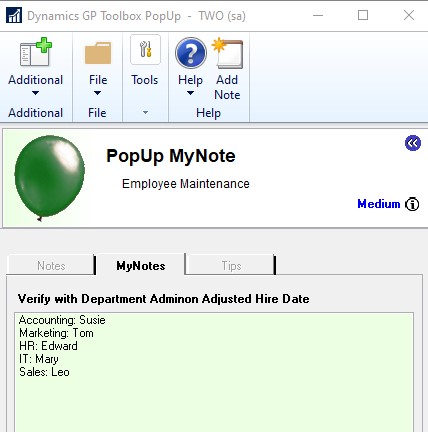Select the MyNotes tab
Image resolution: width=428 pixels, height=432 pixels.
pos(140,265)
